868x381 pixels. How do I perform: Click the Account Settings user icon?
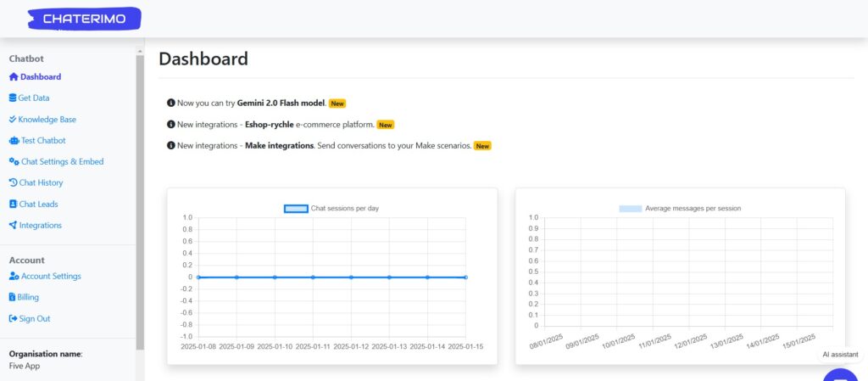click(14, 277)
